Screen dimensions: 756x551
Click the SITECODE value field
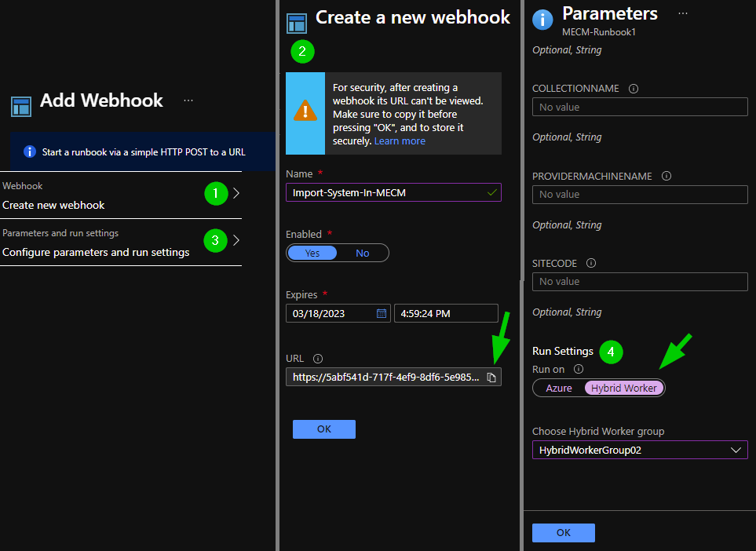[640, 282]
